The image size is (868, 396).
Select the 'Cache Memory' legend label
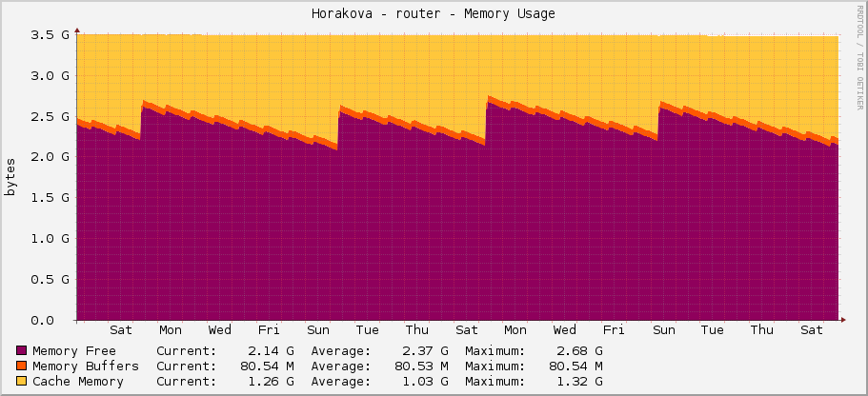[x=78, y=382]
